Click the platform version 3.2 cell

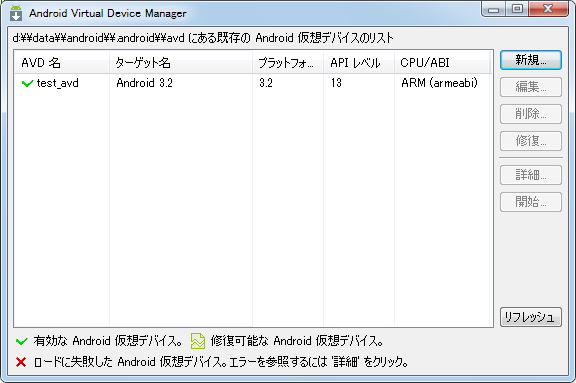[x=266, y=83]
